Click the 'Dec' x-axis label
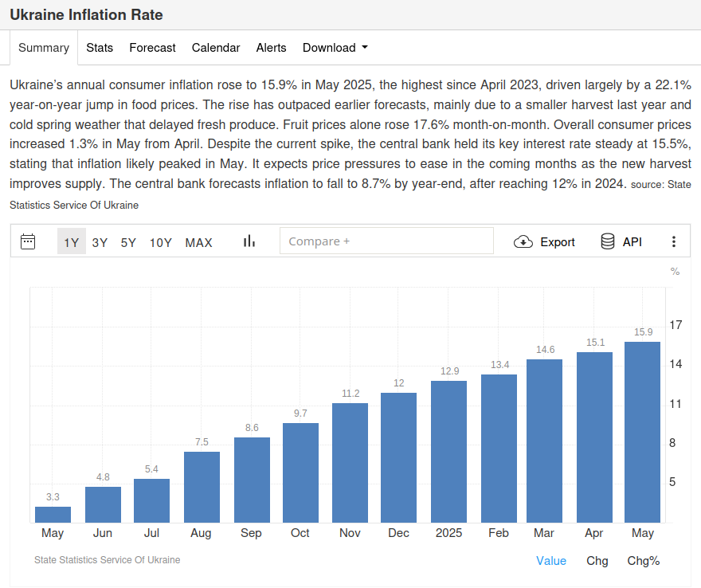This screenshot has width=701, height=588. (x=398, y=533)
